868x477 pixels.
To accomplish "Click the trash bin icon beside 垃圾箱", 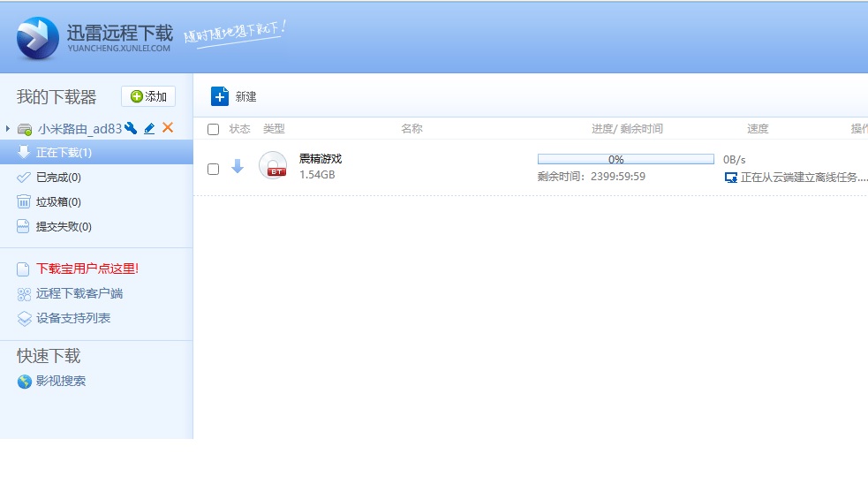I will (23, 201).
